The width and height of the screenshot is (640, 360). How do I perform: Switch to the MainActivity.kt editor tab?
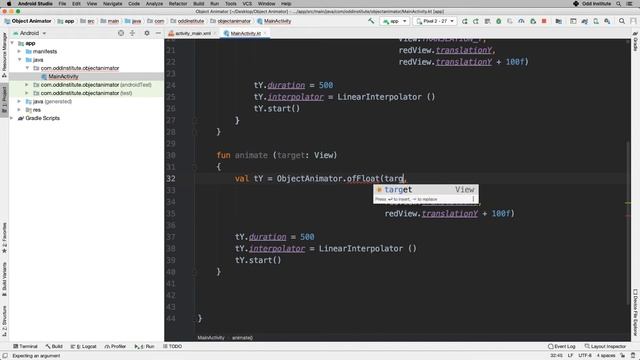pyautogui.click(x=245, y=33)
